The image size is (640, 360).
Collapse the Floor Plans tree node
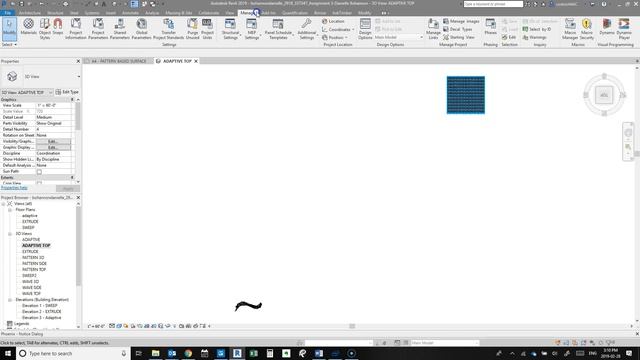(x=10, y=210)
